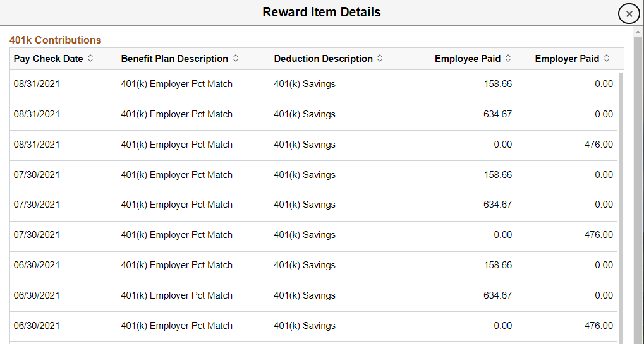Click sort icon beside Employee Paid

[508, 59]
